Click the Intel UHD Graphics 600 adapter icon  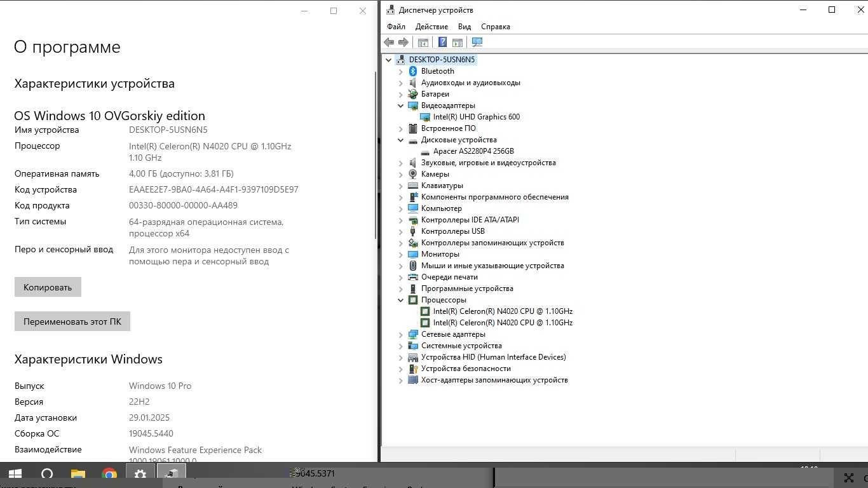(x=425, y=117)
